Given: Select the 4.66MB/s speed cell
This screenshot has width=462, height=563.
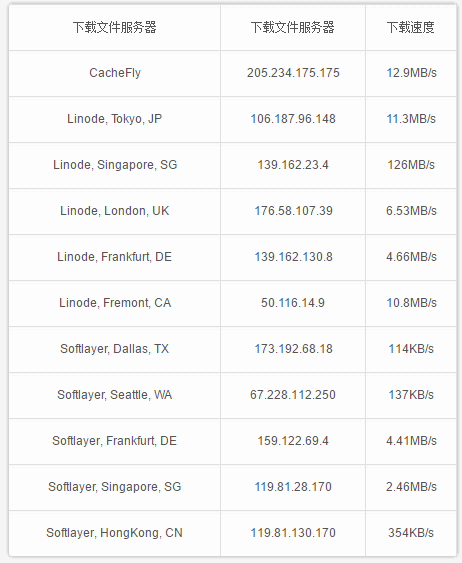Looking at the screenshot, I should 411,257.
